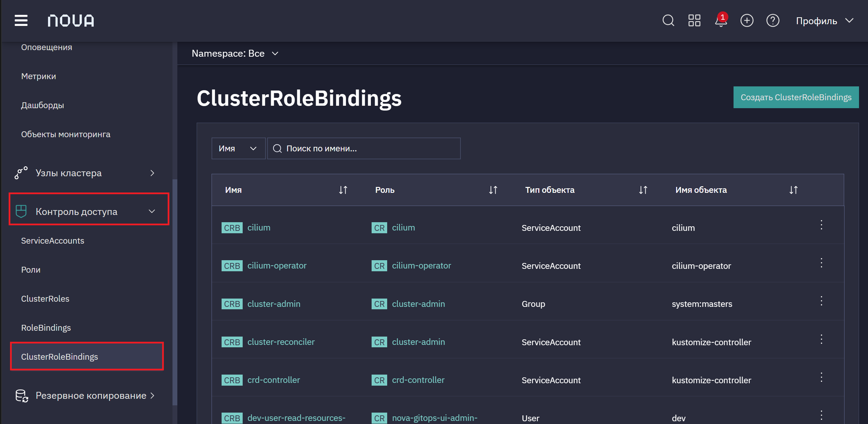Image resolution: width=868 pixels, height=424 pixels.
Task: Open actions menu for cilium-operator row
Action: point(821,263)
